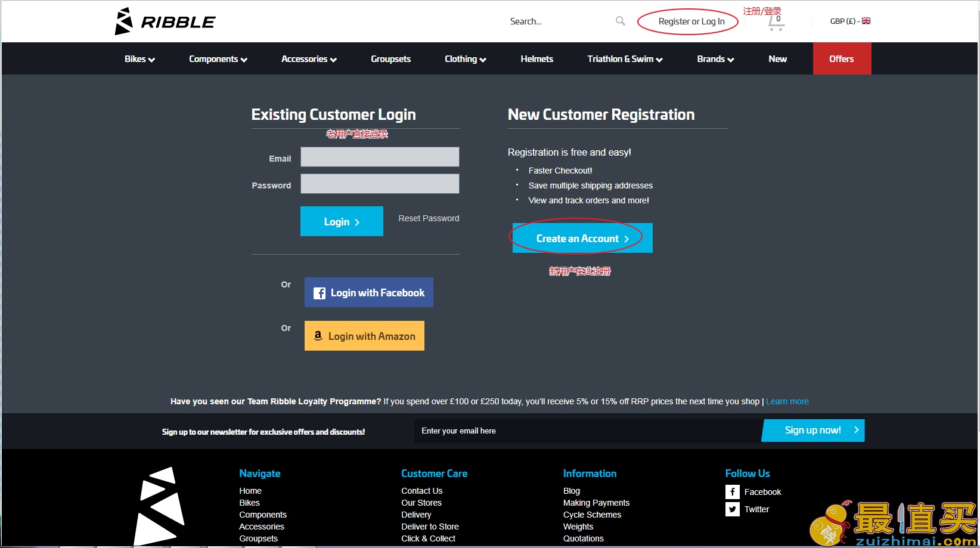Expand the Brands menu
The height and width of the screenshot is (548, 980).
pos(715,59)
